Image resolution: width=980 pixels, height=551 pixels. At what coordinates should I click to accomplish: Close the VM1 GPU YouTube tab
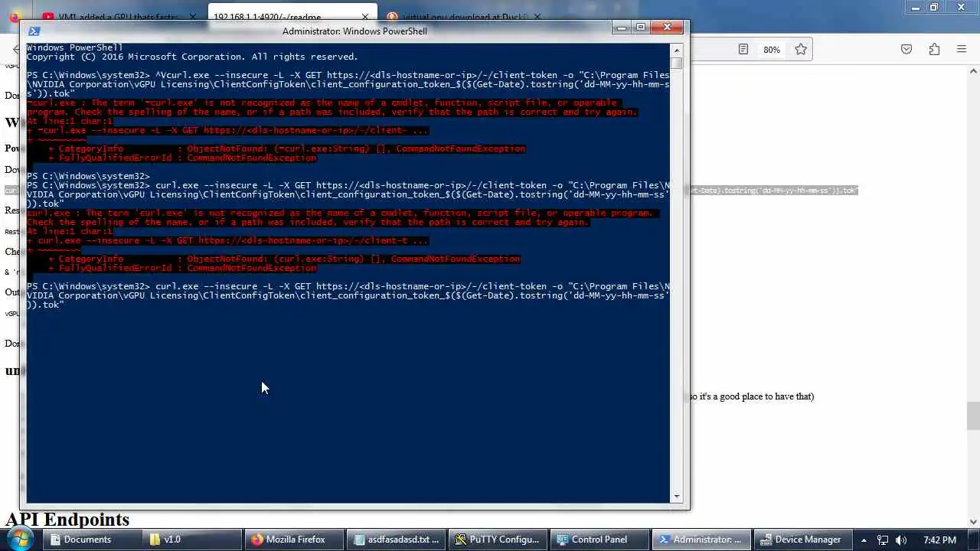pyautogui.click(x=193, y=17)
